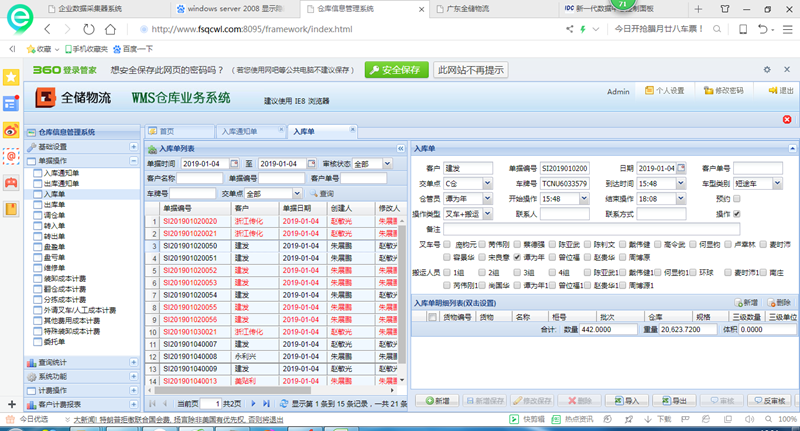Image resolution: width=800 pixels, height=431 pixels.
Task: Click 新增 icon in detail list header
Action: (746, 301)
